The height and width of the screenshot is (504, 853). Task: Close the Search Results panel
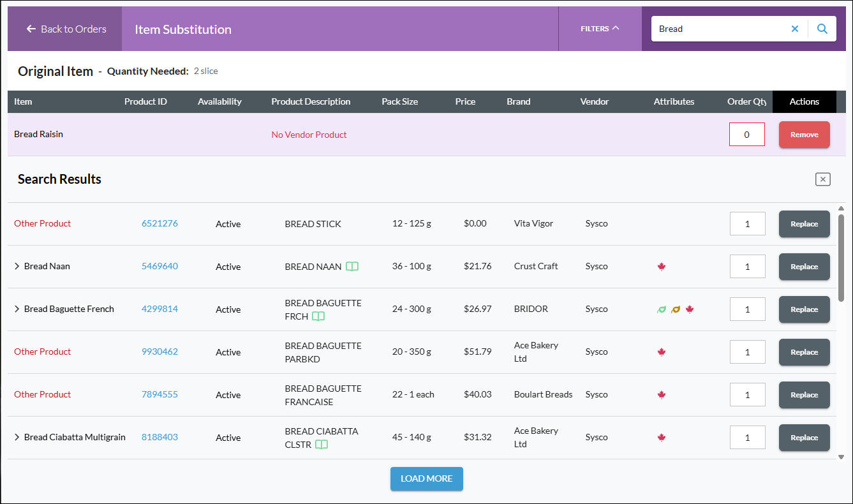pos(823,179)
